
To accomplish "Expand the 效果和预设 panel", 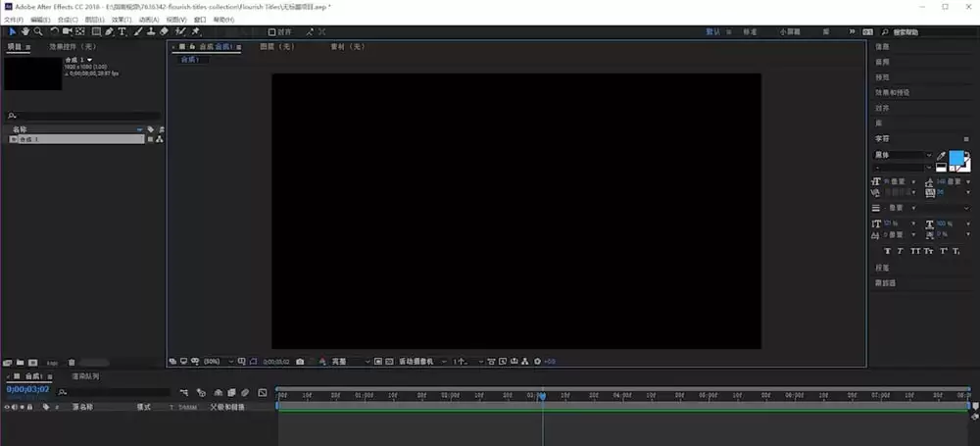I will pos(892,92).
